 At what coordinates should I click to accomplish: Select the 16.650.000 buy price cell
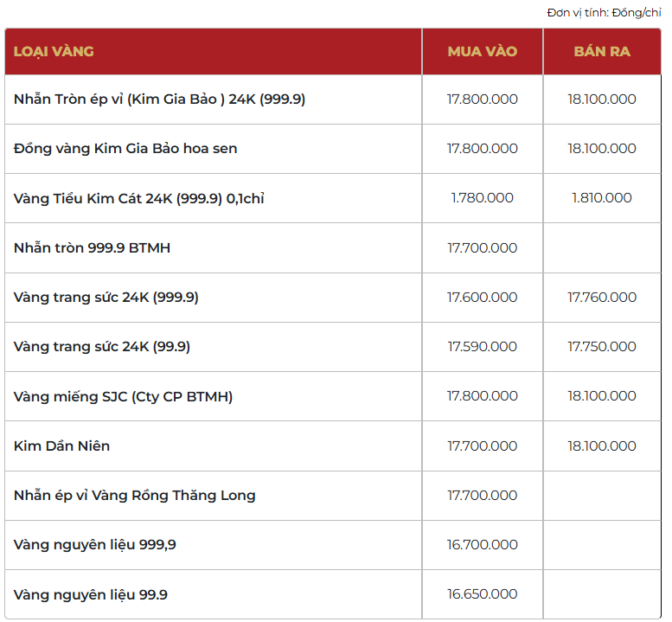click(482, 594)
